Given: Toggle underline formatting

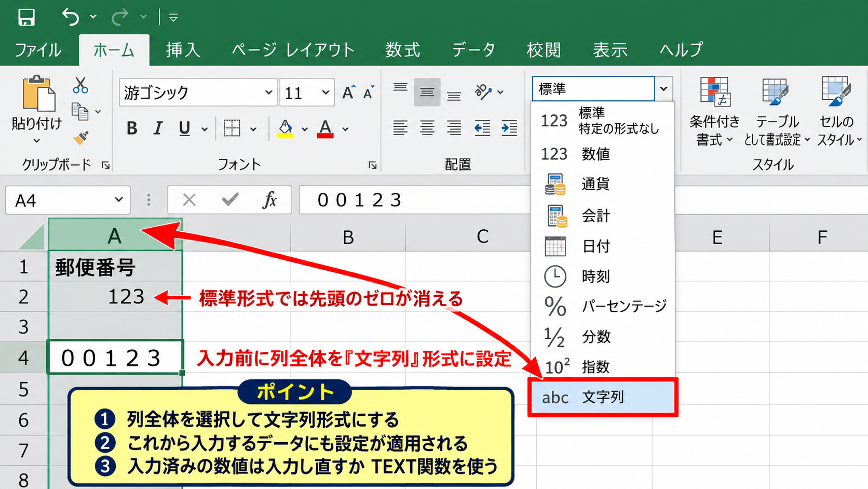Looking at the screenshot, I should click(184, 128).
